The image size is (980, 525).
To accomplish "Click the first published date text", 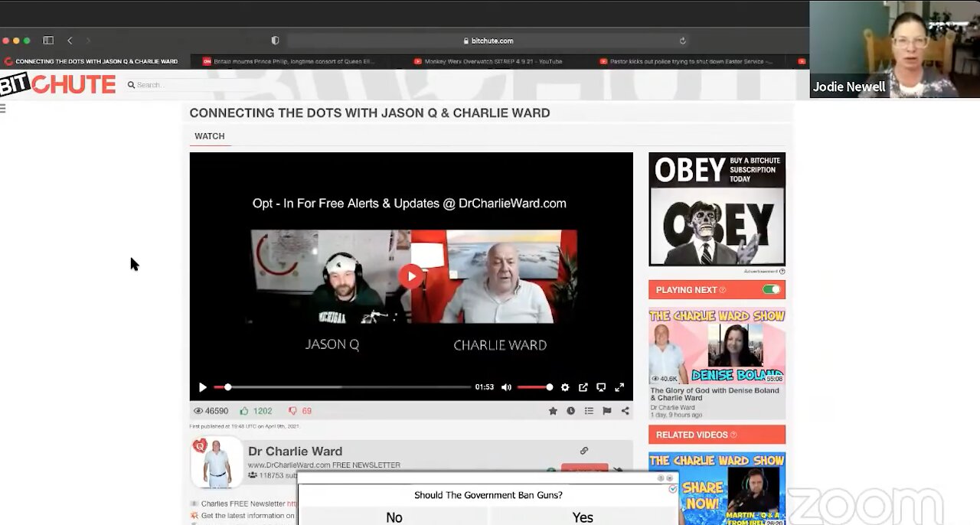I will click(244, 426).
